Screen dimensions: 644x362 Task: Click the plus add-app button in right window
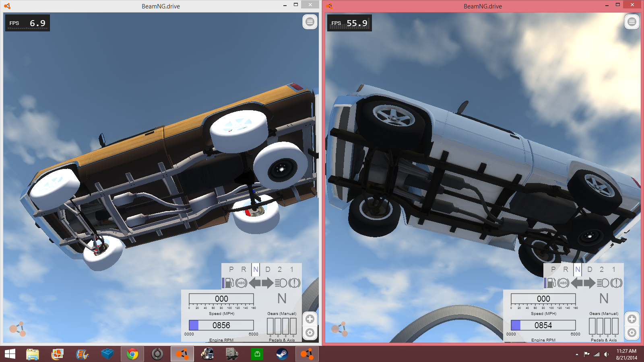pos(632,319)
